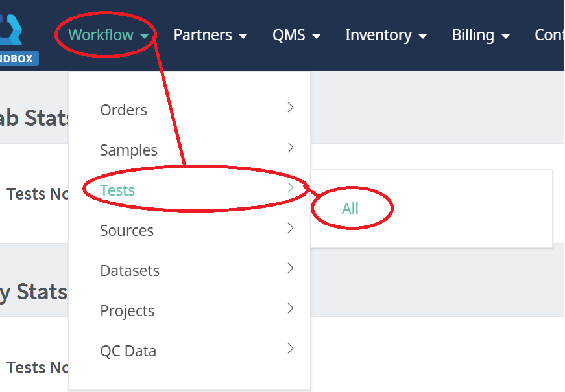Click the All submenu item
Image resolution: width=565 pixels, height=392 pixels.
pos(350,209)
